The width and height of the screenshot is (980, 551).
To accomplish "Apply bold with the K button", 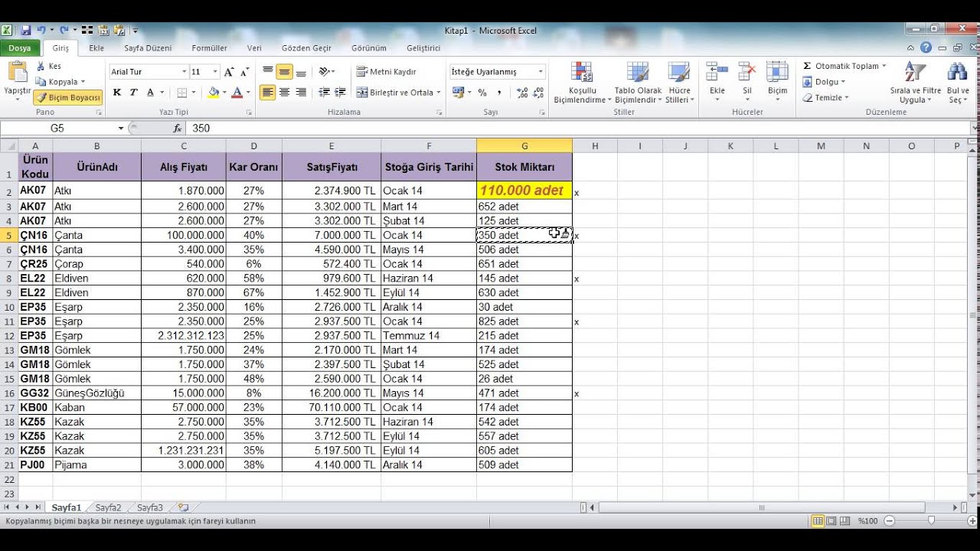I will point(117,93).
